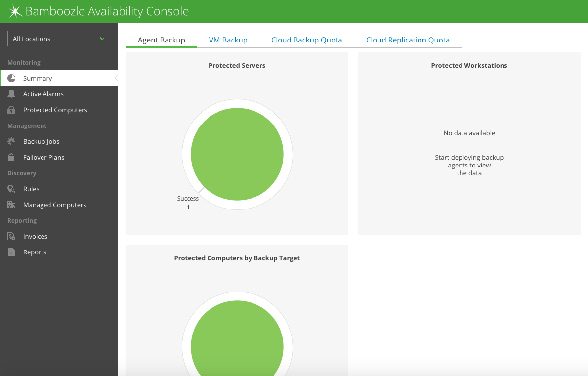Click the Protected Servers green pie chart
588x376 pixels.
point(237,154)
